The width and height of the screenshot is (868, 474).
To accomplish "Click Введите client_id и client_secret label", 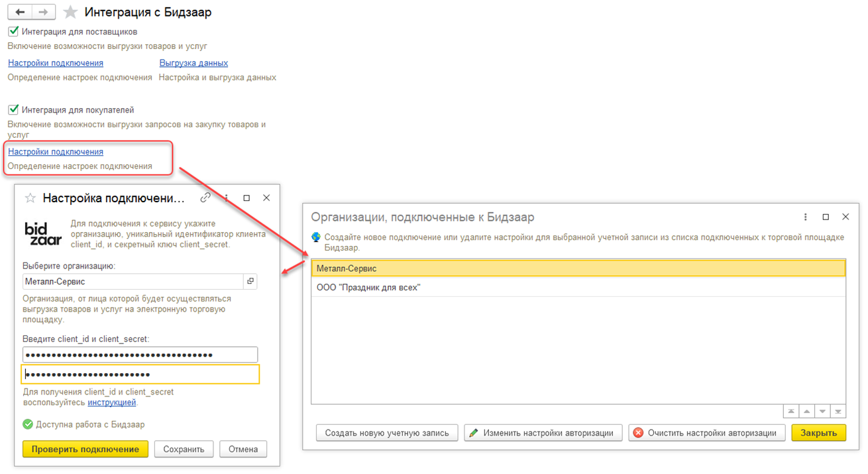I will pos(86,339).
